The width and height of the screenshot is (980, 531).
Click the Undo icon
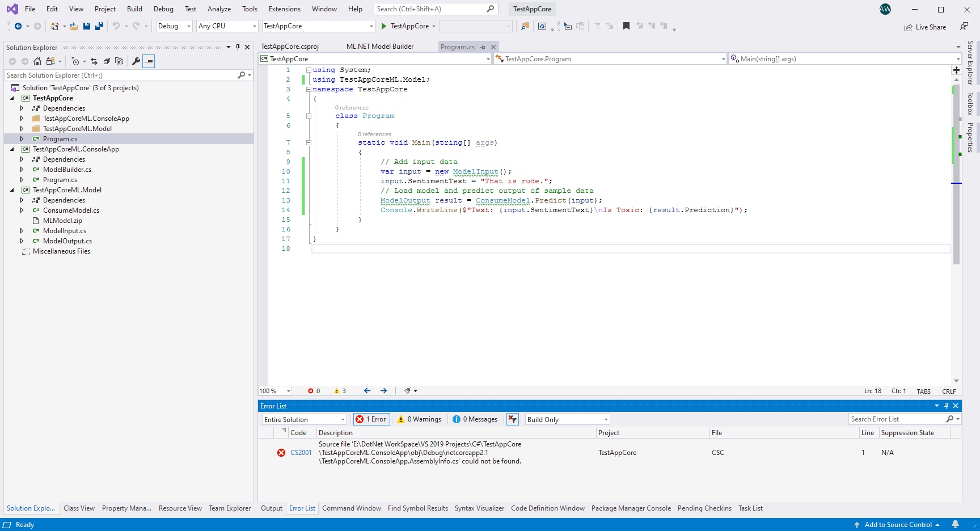point(116,26)
